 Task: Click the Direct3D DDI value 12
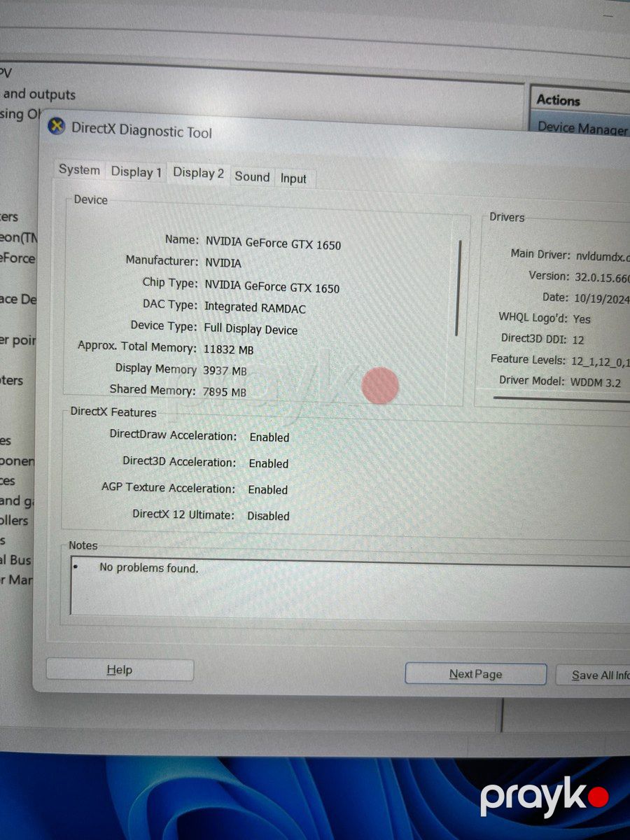(577, 340)
